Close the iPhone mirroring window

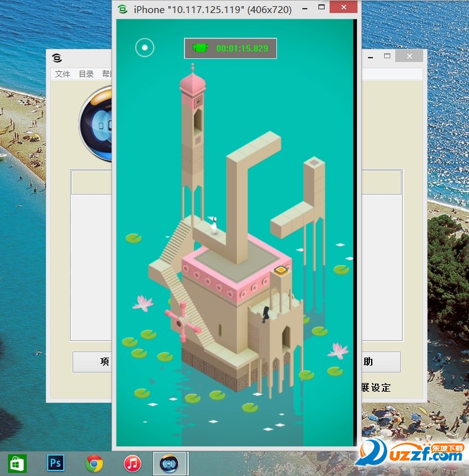coord(343,7)
